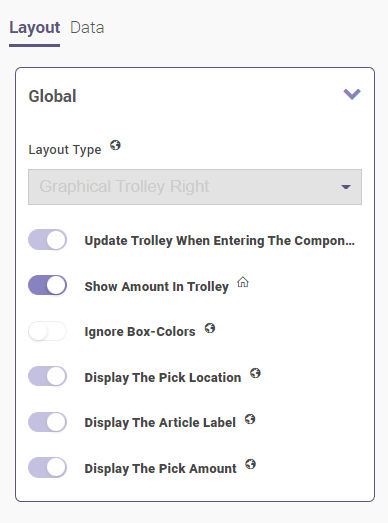Click the Display The Pick Amount label
The image size is (388, 523).
tap(160, 469)
